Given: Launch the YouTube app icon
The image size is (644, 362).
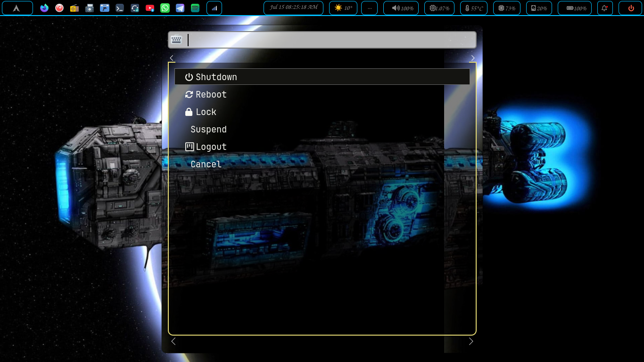Looking at the screenshot, I should coord(150,8).
